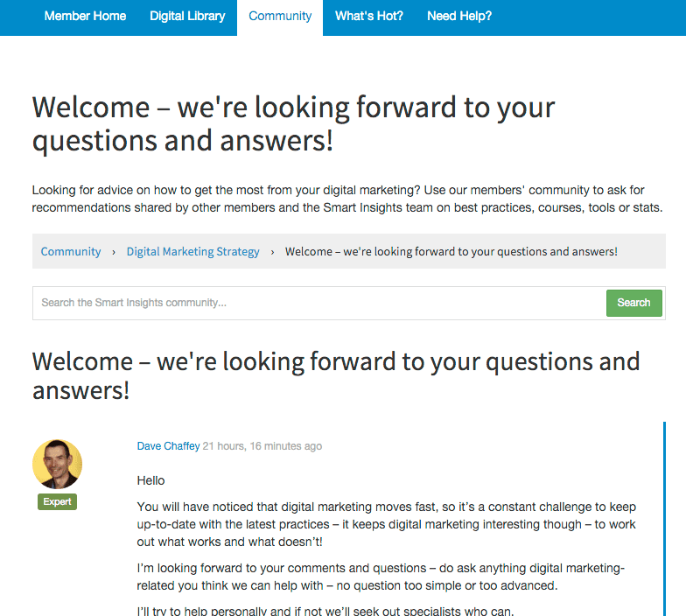Click the "Hello" line in the post
The image size is (686, 616).
151,480
